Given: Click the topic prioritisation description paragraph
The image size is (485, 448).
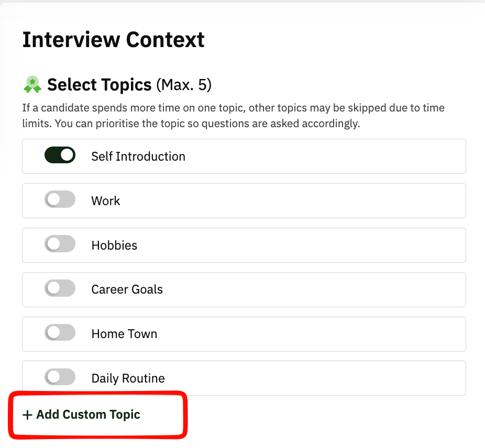Looking at the screenshot, I should 233,116.
